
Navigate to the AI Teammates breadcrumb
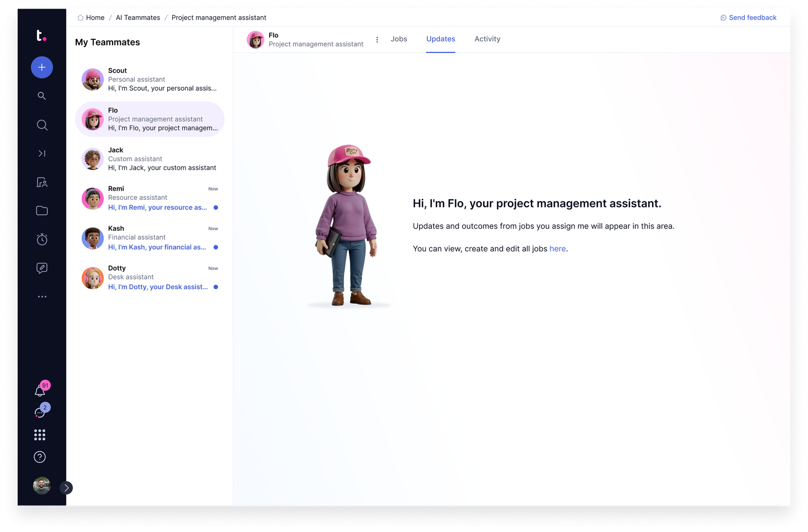click(x=138, y=18)
